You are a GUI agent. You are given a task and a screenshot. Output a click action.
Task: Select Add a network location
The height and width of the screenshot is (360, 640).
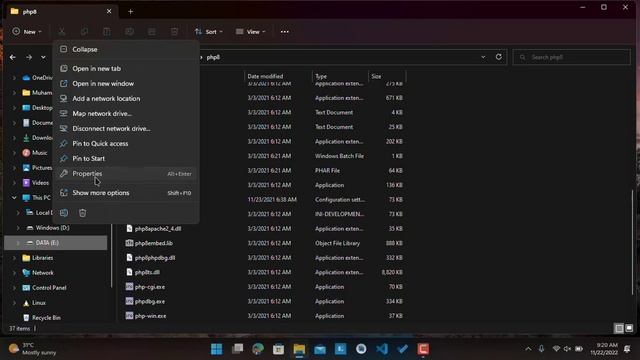click(126, 99)
